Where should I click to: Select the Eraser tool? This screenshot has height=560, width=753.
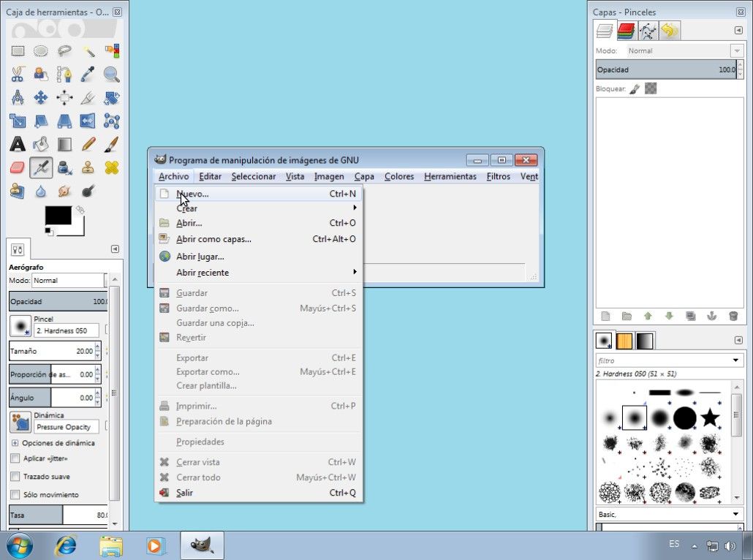click(18, 167)
